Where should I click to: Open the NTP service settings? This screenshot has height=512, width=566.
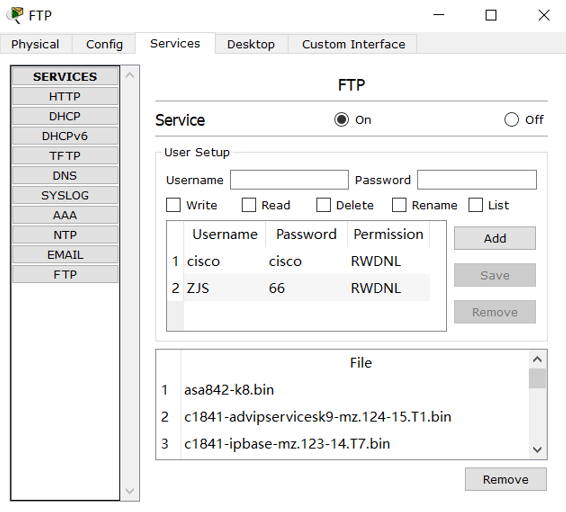(65, 235)
